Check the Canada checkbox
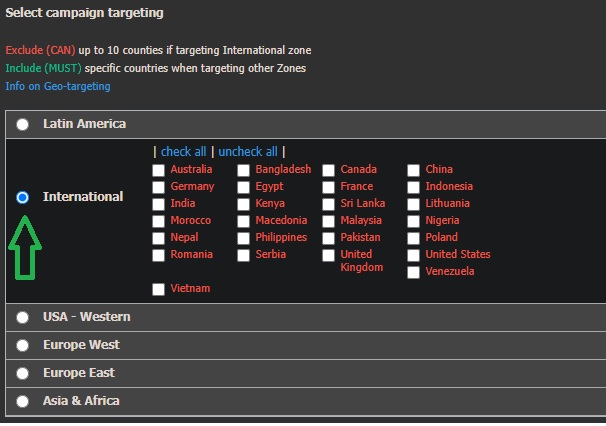 (329, 170)
